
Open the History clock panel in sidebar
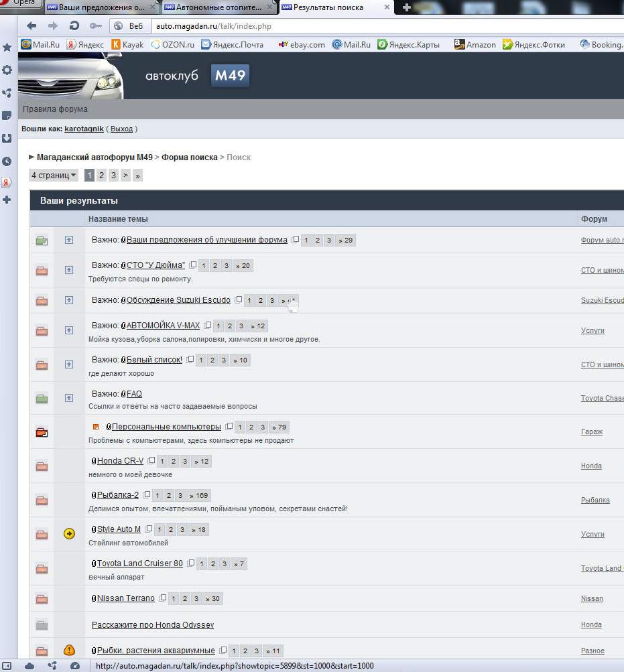click(x=7, y=161)
